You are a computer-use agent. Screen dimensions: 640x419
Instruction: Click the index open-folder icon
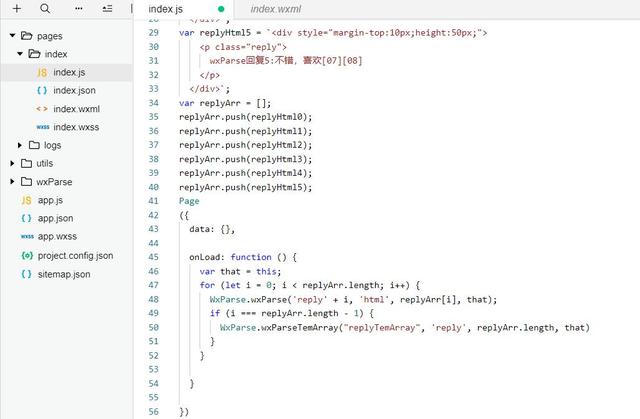pyautogui.click(x=34, y=54)
